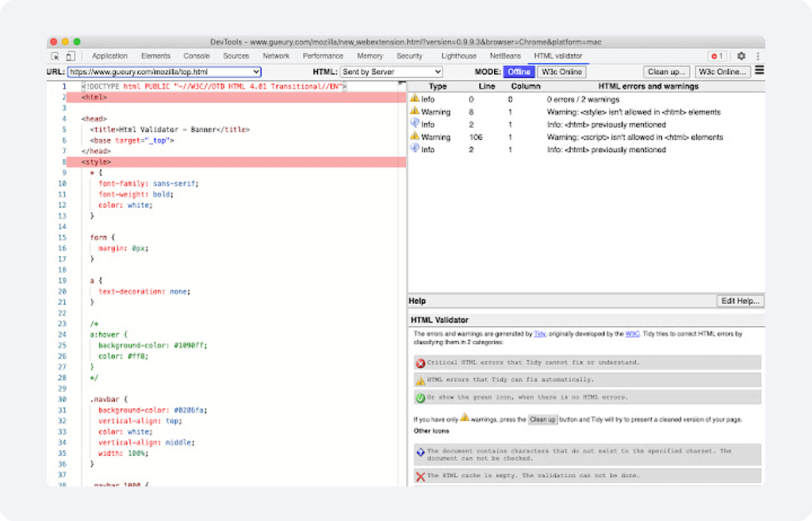Open the Tidy link in help text
812x521 pixels.
coord(539,334)
